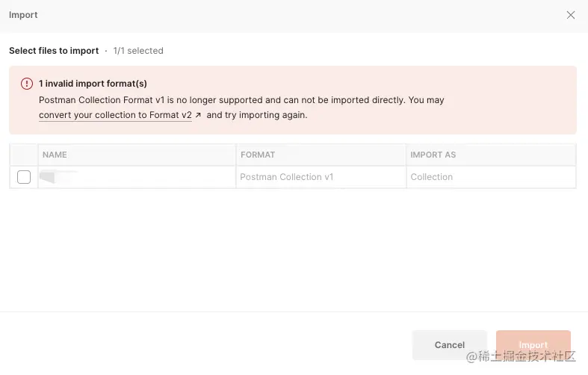Viewport: 588px width, 375px height.
Task: Tick the checkbox for the collection row
Action: pos(24,177)
